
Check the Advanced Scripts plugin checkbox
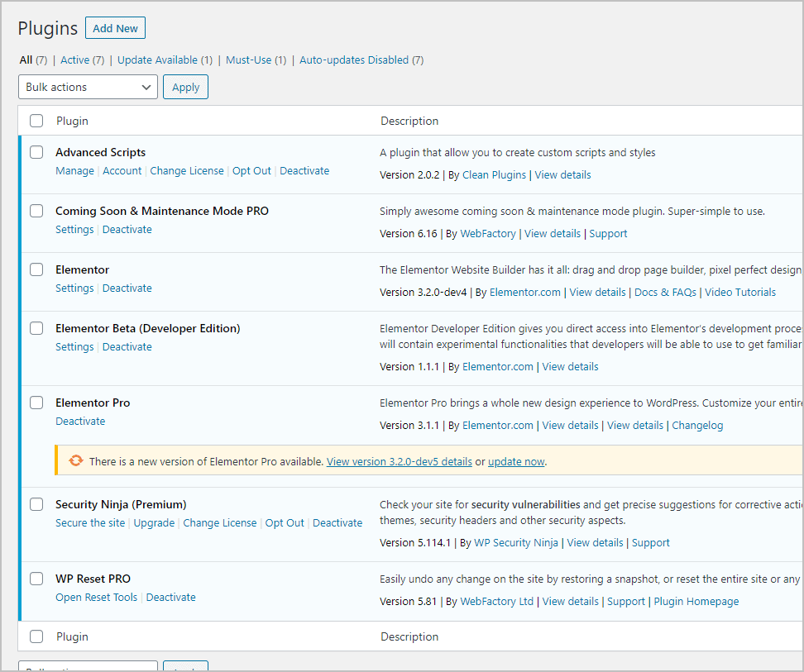pyautogui.click(x=36, y=152)
